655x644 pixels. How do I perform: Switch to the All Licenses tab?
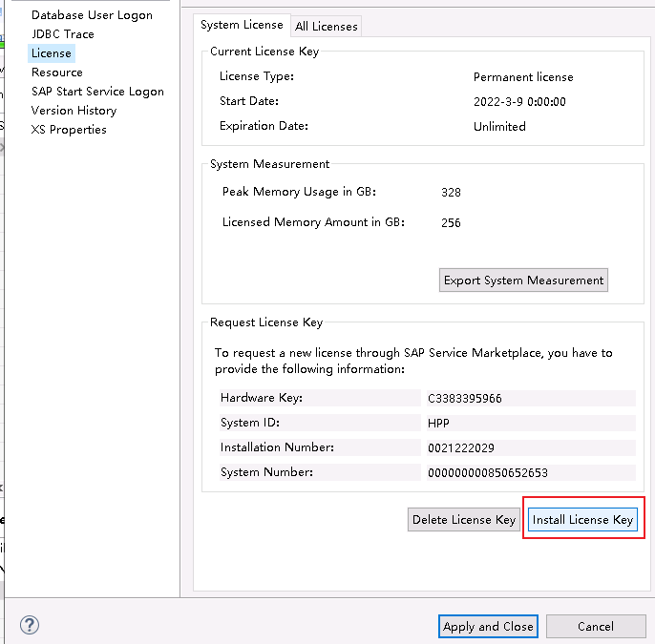point(327,27)
